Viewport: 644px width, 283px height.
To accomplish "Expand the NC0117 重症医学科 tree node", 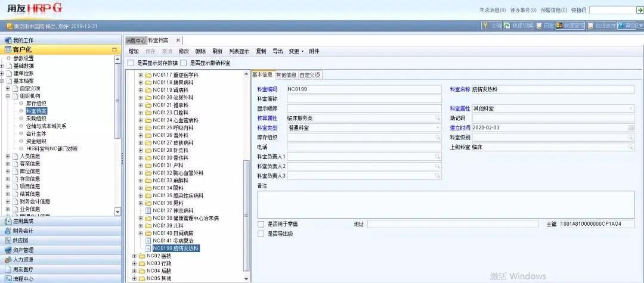I will pos(141,75).
